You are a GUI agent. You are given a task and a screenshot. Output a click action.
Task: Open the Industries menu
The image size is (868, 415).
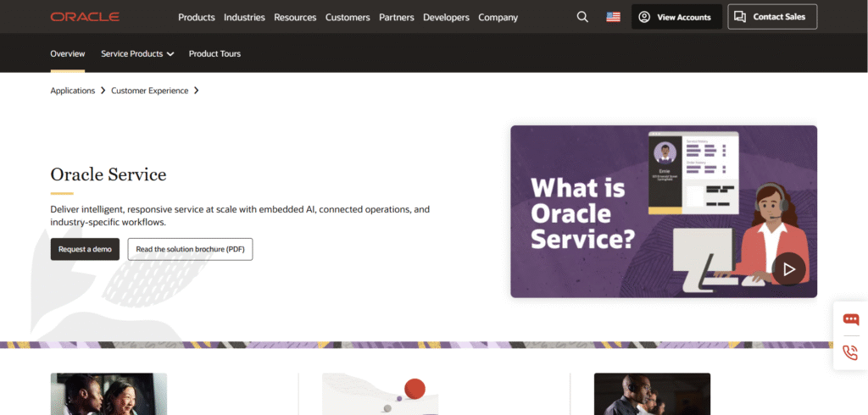tap(244, 17)
